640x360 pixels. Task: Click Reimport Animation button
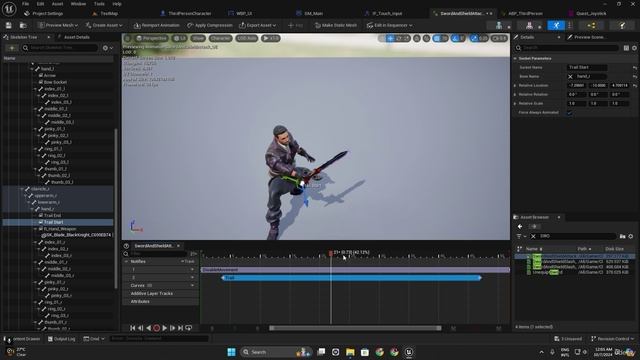coord(157,25)
